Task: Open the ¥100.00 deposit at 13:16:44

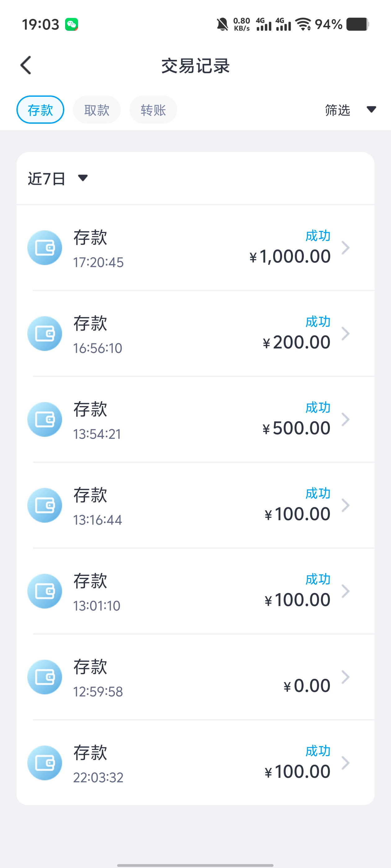Action: 195,505
